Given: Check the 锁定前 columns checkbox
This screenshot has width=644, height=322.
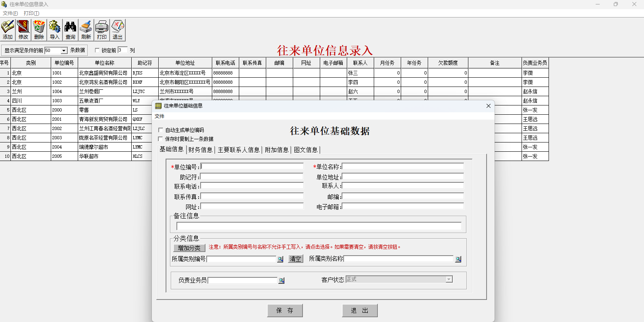Looking at the screenshot, I should coord(97,50).
